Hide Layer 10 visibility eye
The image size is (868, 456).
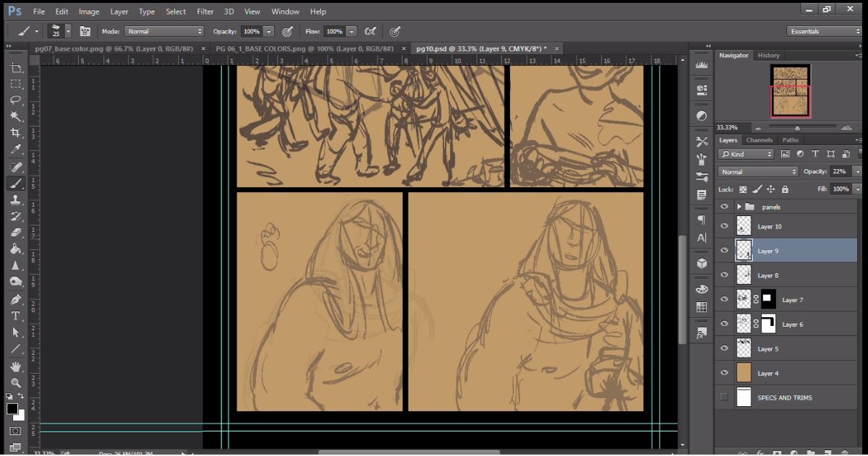[x=725, y=226]
